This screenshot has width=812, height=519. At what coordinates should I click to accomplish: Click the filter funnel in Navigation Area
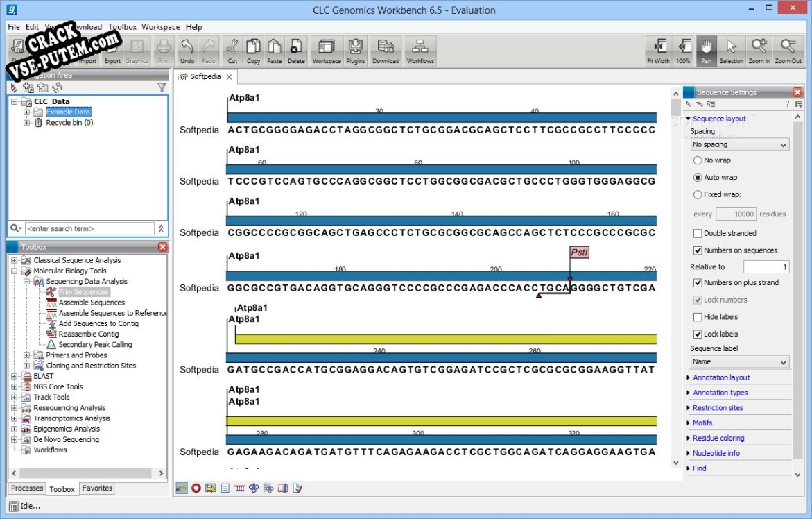162,87
